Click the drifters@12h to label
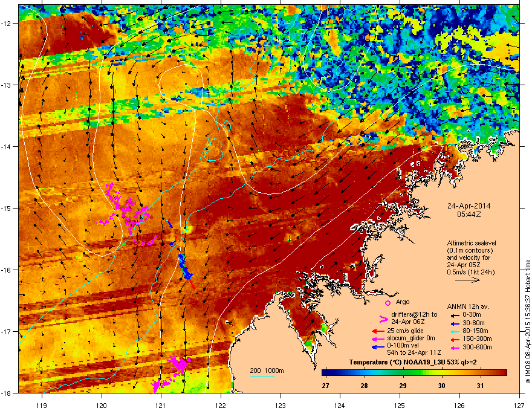532x411 pixels. [414, 315]
